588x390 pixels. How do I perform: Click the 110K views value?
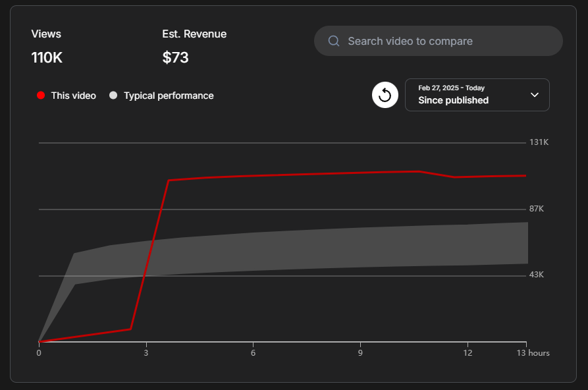(x=47, y=58)
